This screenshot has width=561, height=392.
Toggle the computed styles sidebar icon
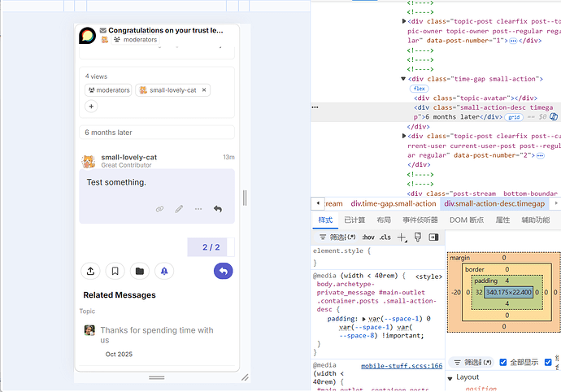tap(433, 237)
